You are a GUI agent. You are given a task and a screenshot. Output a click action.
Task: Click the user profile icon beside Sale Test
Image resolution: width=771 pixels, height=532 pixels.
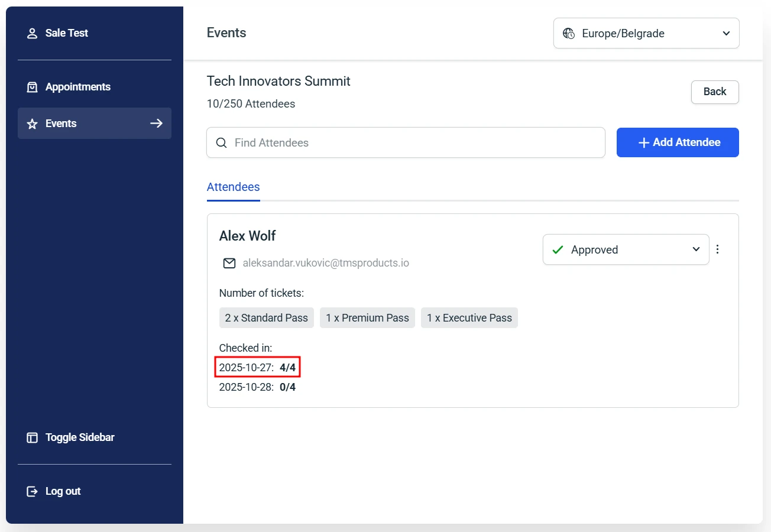pos(32,34)
